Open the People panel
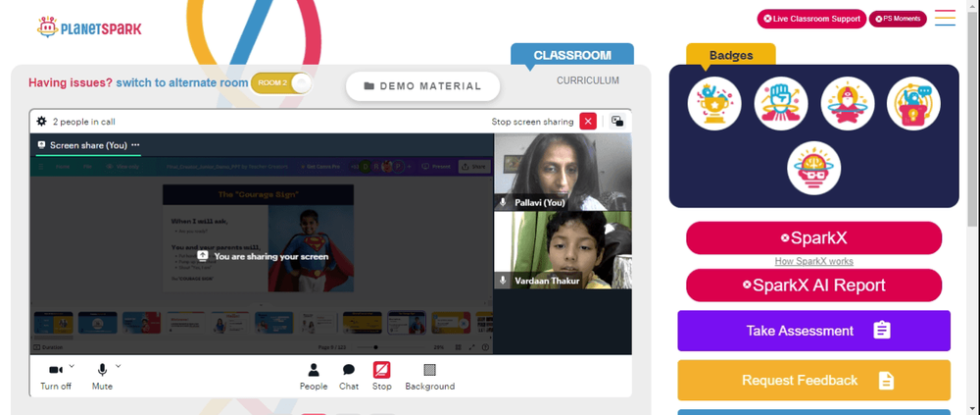Viewport: 980px width, 415px height. tap(314, 376)
